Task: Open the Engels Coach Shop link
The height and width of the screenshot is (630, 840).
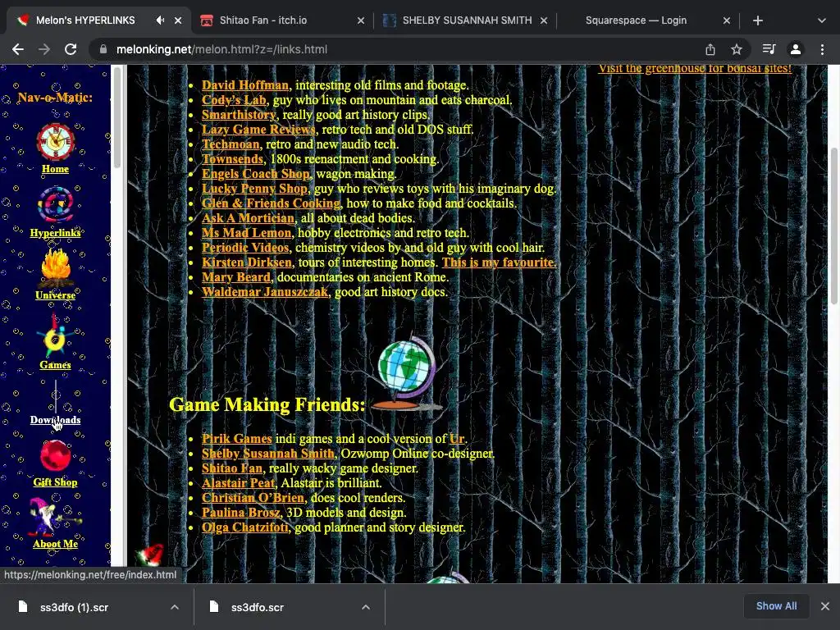Action: 256,174
